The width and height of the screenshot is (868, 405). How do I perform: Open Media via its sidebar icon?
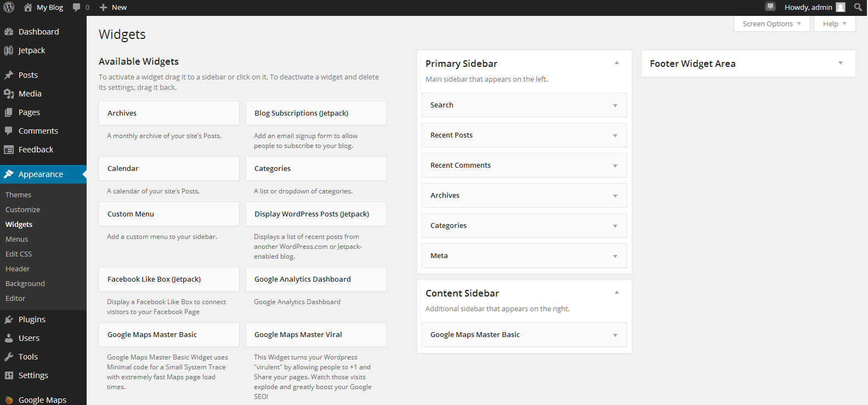[9, 94]
